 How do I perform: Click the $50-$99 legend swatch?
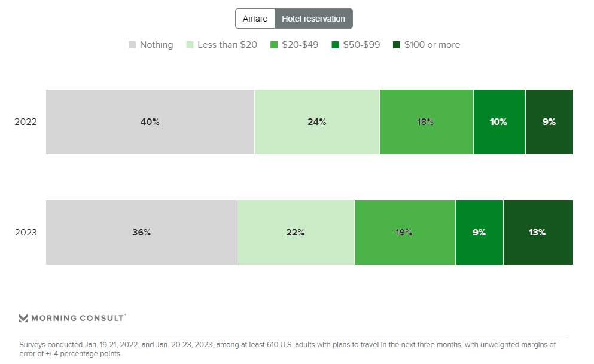click(x=335, y=45)
